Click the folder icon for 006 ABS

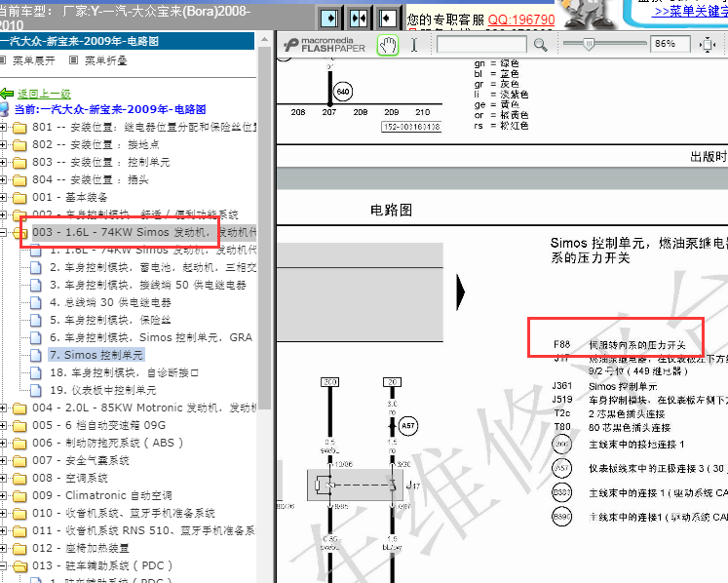point(19,444)
